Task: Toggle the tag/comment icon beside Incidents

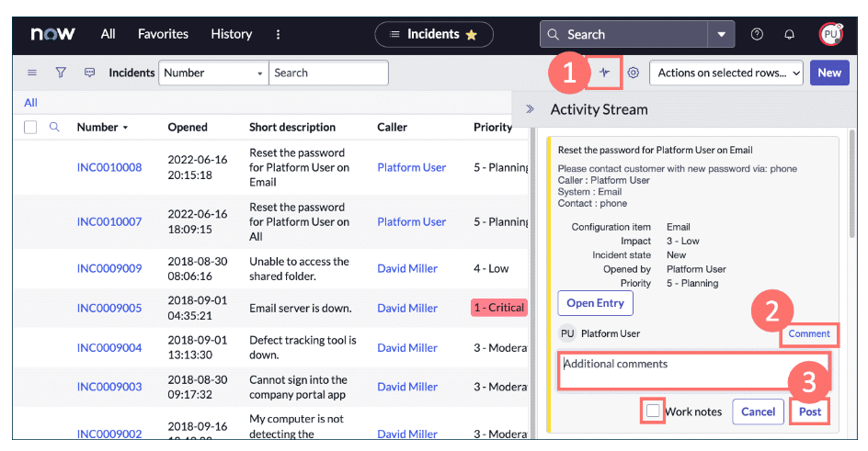Action: click(x=89, y=73)
